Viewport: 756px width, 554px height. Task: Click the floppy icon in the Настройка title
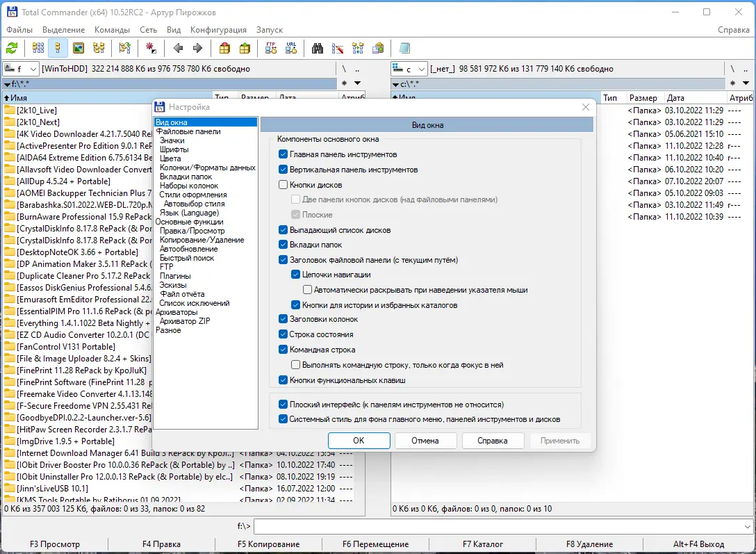pos(160,107)
